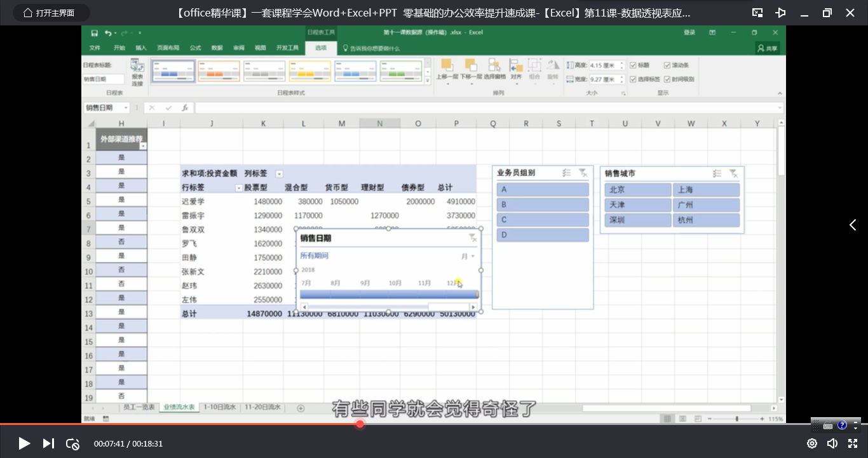Switch to the 插入 ribbon tab
Screen dimensions: 868x458
tap(141, 48)
